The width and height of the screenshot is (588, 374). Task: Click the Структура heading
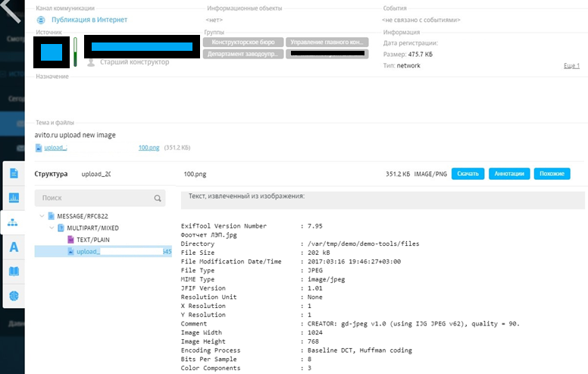click(x=51, y=174)
